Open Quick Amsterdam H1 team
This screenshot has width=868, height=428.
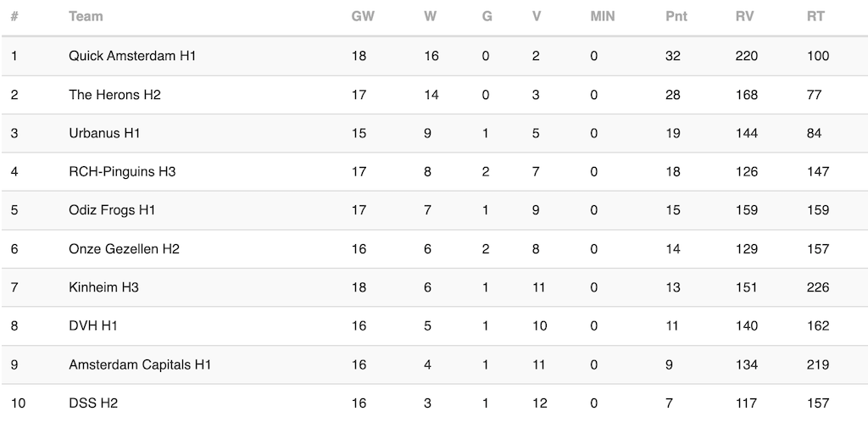132,56
